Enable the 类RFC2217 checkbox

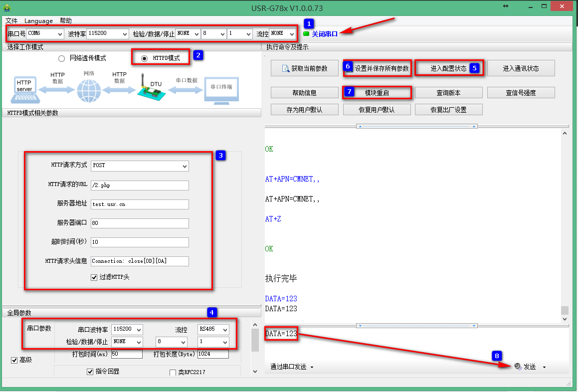173,373
